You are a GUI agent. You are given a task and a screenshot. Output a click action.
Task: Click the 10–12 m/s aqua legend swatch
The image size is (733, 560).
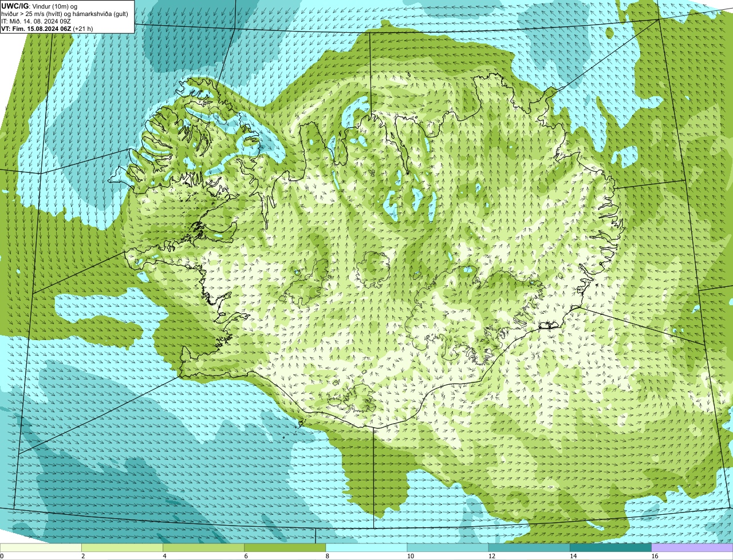tap(448, 547)
